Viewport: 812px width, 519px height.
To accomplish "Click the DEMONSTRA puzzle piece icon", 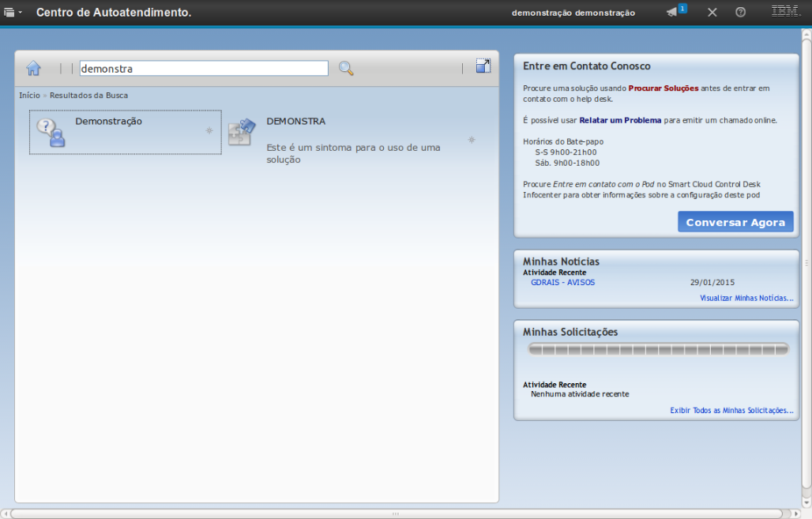I will click(242, 133).
